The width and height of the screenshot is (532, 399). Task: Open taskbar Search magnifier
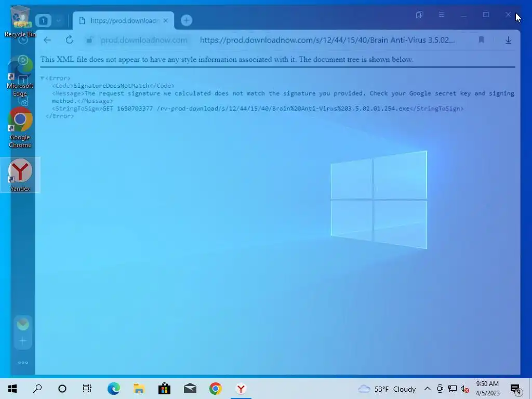point(37,389)
